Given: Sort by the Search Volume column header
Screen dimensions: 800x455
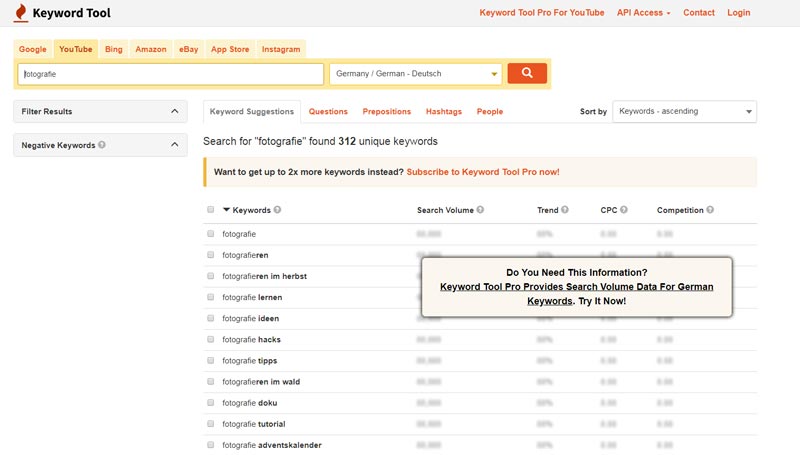Looking at the screenshot, I should coord(445,210).
